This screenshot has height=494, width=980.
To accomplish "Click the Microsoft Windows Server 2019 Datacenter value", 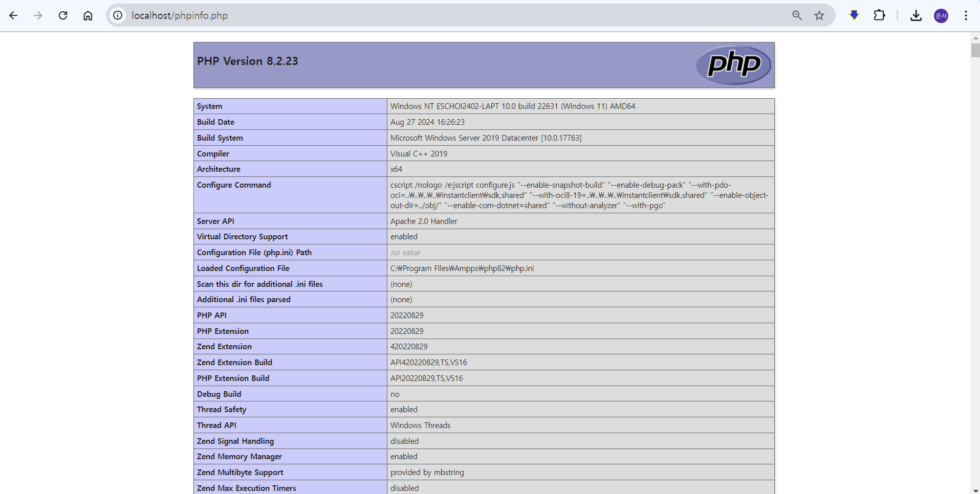I will [x=486, y=138].
